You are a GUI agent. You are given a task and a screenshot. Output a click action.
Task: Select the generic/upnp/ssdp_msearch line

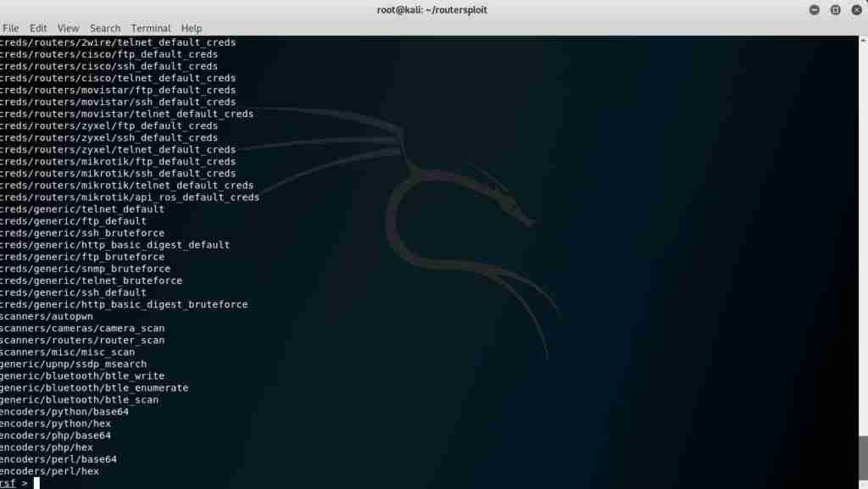[x=72, y=364]
